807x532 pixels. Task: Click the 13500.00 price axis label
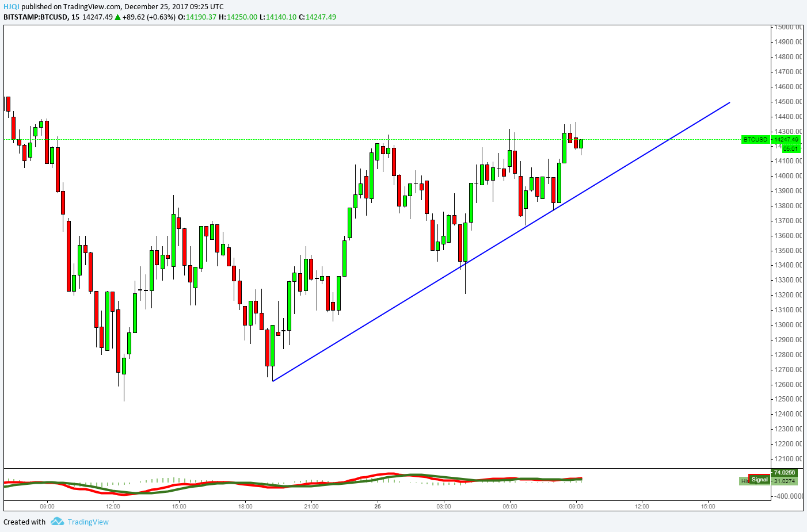click(x=788, y=251)
